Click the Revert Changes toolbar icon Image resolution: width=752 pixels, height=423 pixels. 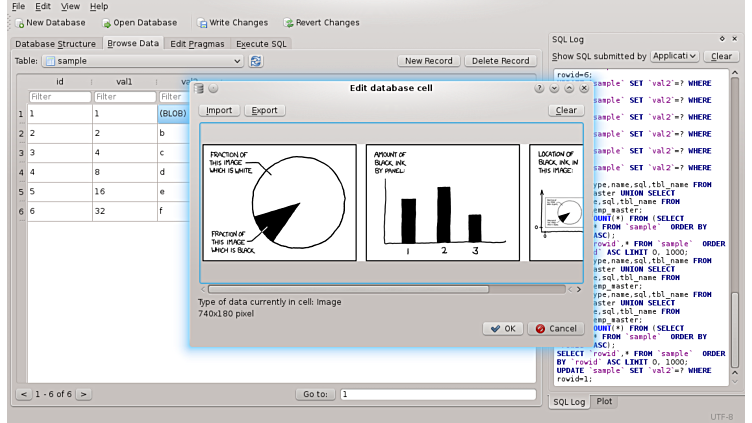tap(288, 22)
